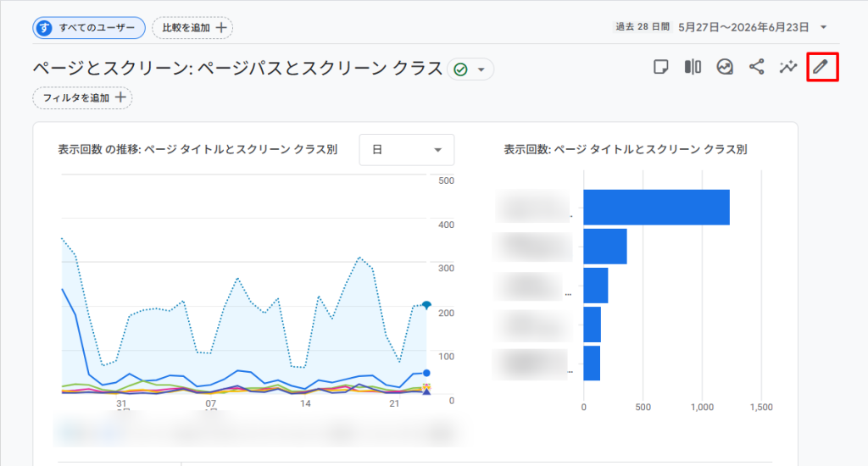Click the fourth bar in bar chart
Screen dimensions: 868x466
(x=593, y=325)
